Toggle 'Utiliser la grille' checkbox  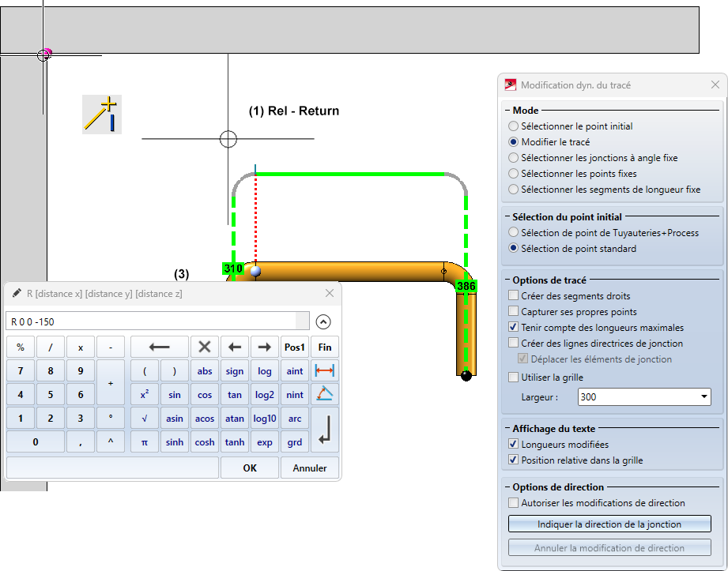pos(515,378)
